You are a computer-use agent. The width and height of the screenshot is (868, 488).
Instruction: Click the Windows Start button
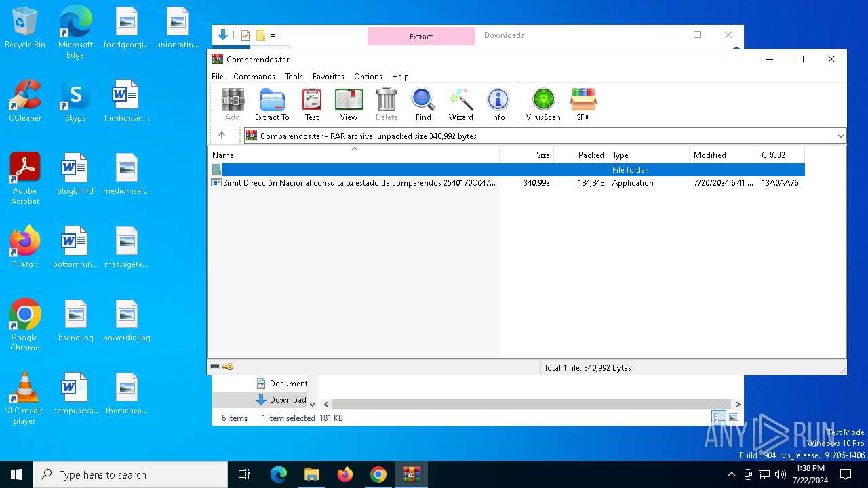[16, 474]
